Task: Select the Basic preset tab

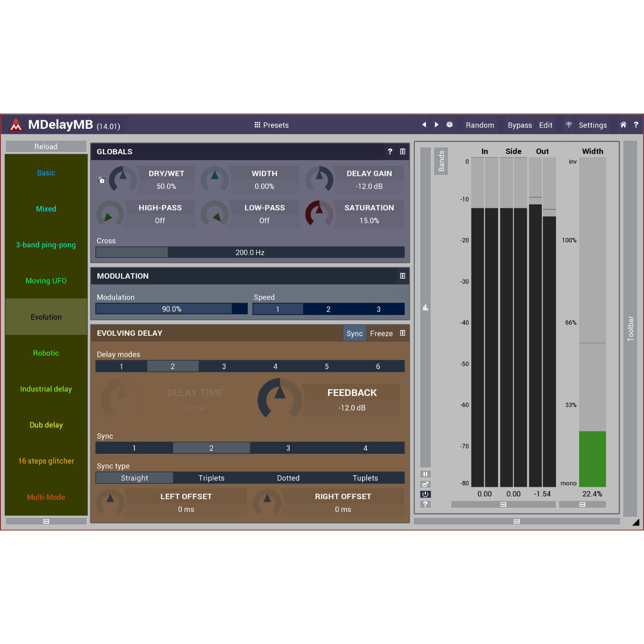Action: (46, 173)
